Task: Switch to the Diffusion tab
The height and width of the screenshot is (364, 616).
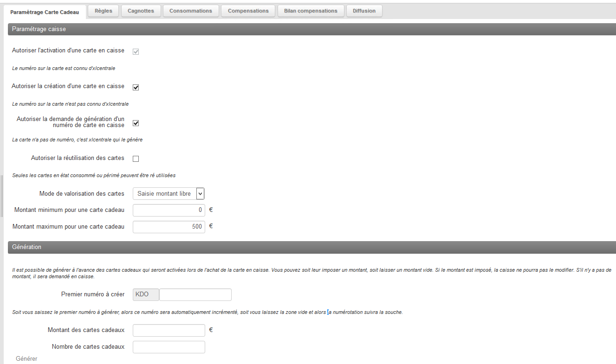Action: pos(364,11)
